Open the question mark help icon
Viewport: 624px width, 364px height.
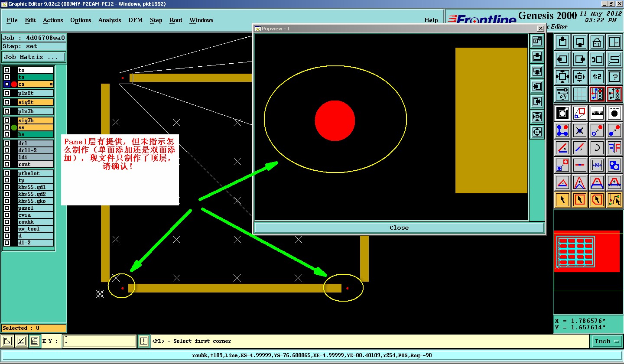614,77
